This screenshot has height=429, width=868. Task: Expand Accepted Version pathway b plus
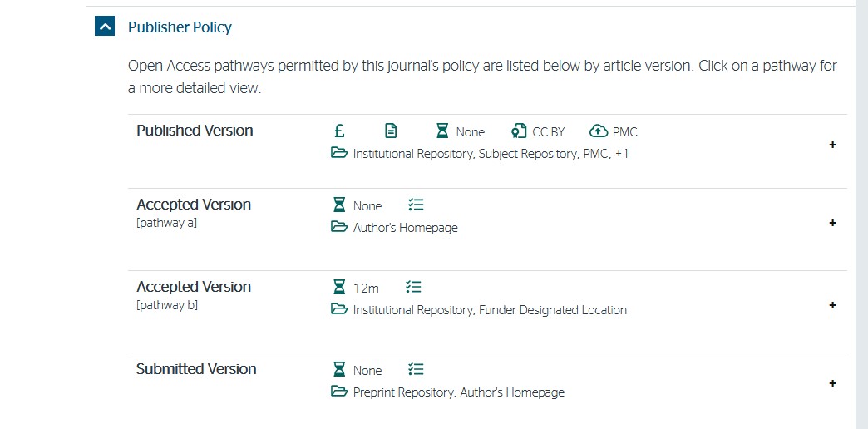click(x=832, y=306)
